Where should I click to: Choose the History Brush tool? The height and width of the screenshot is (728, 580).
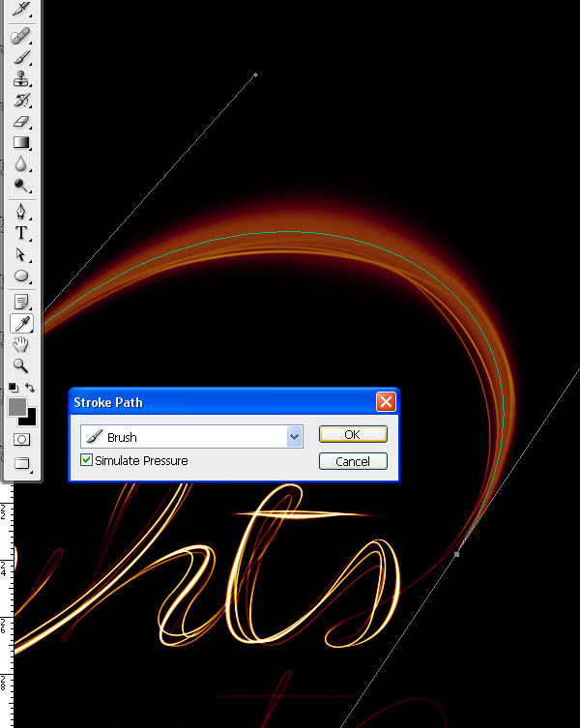click(x=20, y=101)
